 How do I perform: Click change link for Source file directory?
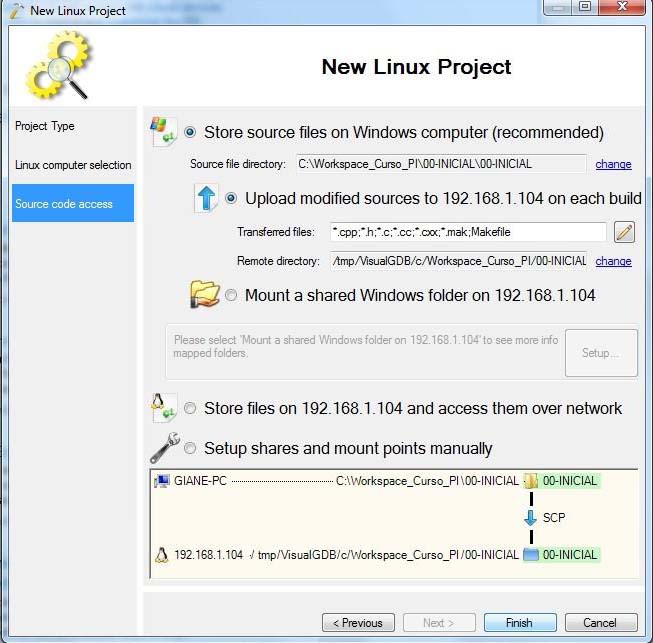coord(613,164)
